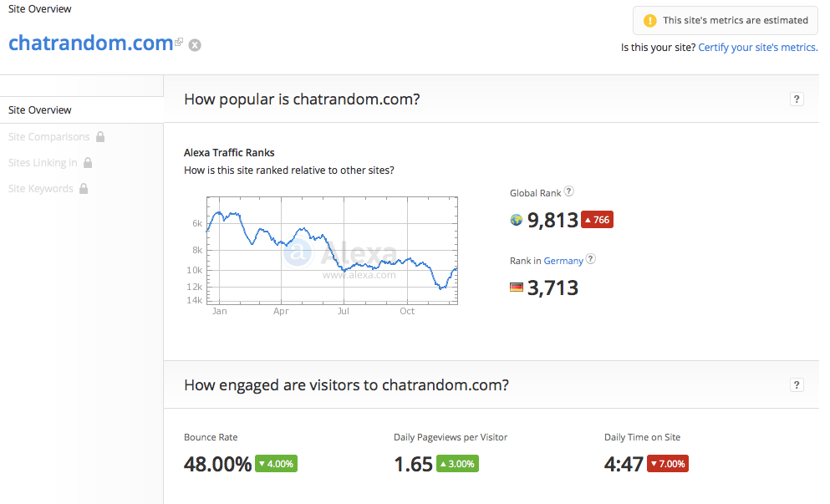The image size is (830, 504).
Task: Click the daily time on site value 4:47
Action: 624,464
